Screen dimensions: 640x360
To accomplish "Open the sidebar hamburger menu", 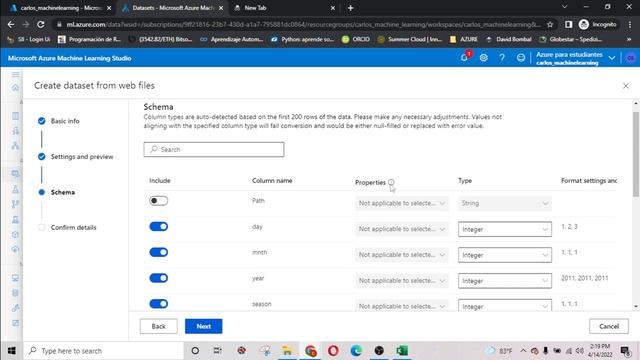I will click(x=16, y=74).
